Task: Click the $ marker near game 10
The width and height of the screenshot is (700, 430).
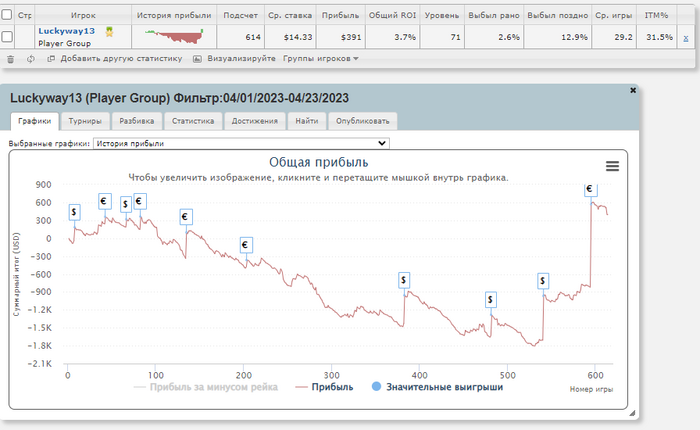Action: point(75,212)
